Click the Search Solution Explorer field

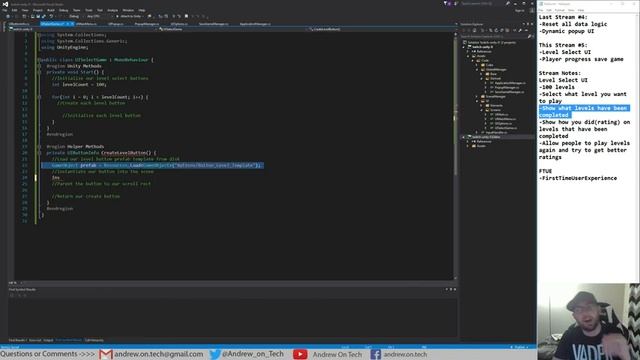[x=494, y=36]
